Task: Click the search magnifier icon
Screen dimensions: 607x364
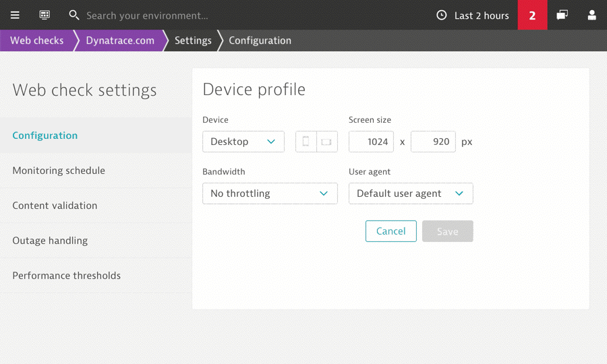Action: [74, 15]
